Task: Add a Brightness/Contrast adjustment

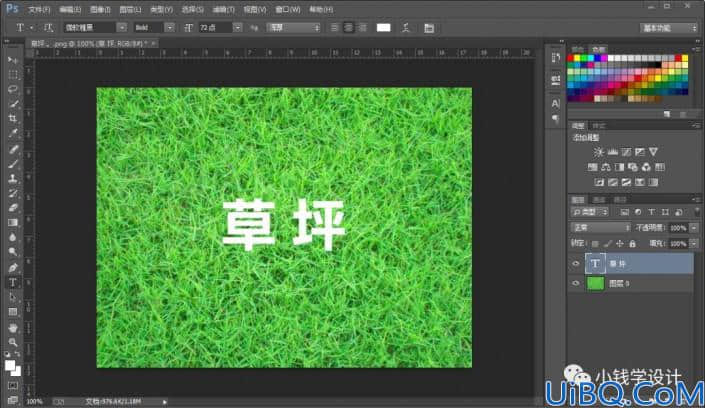Action: pyautogui.click(x=598, y=152)
